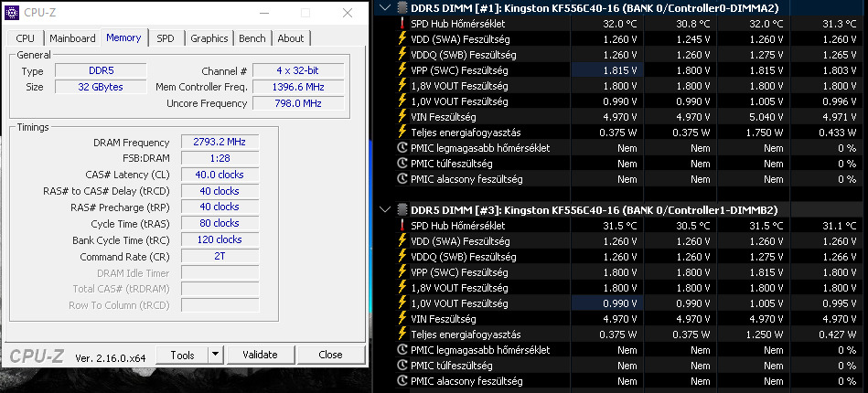The image size is (868, 393).
Task: Click lightning icon of VDDQ (SWB) Feszültség in DIMM #3
Action: [402, 256]
